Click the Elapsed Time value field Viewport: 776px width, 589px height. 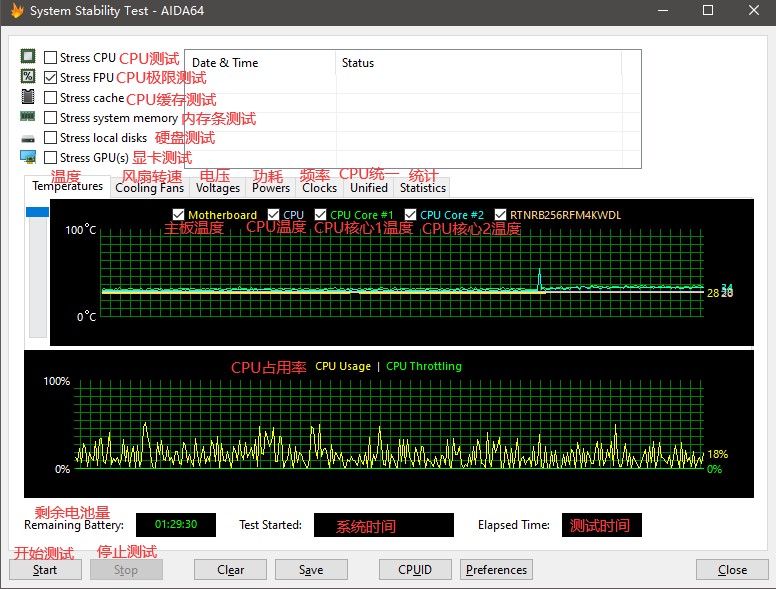click(601, 525)
